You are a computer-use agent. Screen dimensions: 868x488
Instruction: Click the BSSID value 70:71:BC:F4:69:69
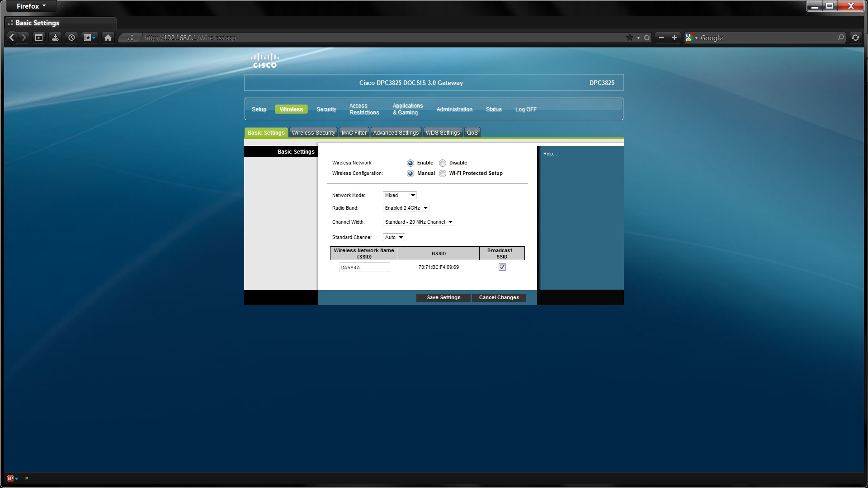(x=439, y=267)
